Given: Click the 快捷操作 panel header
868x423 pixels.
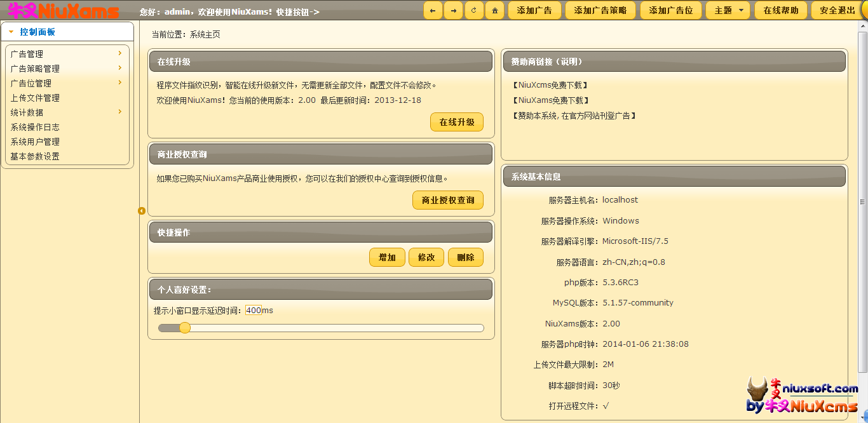Looking at the screenshot, I should click(x=321, y=232).
